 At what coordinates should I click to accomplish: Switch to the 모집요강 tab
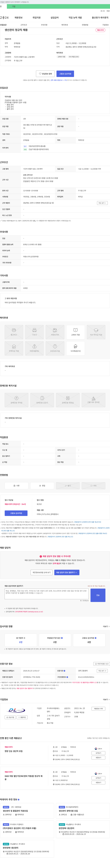click(x=3, y=25)
